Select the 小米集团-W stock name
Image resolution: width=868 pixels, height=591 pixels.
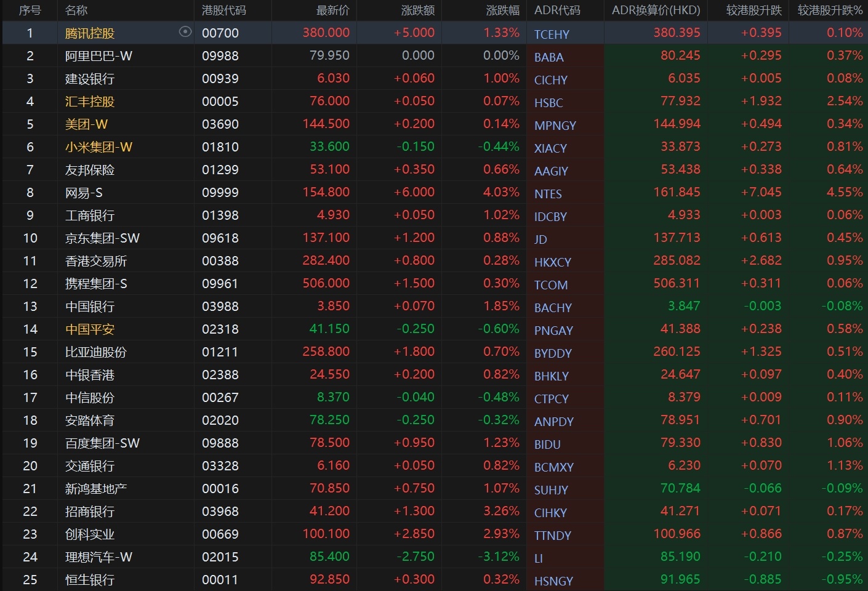click(x=98, y=147)
